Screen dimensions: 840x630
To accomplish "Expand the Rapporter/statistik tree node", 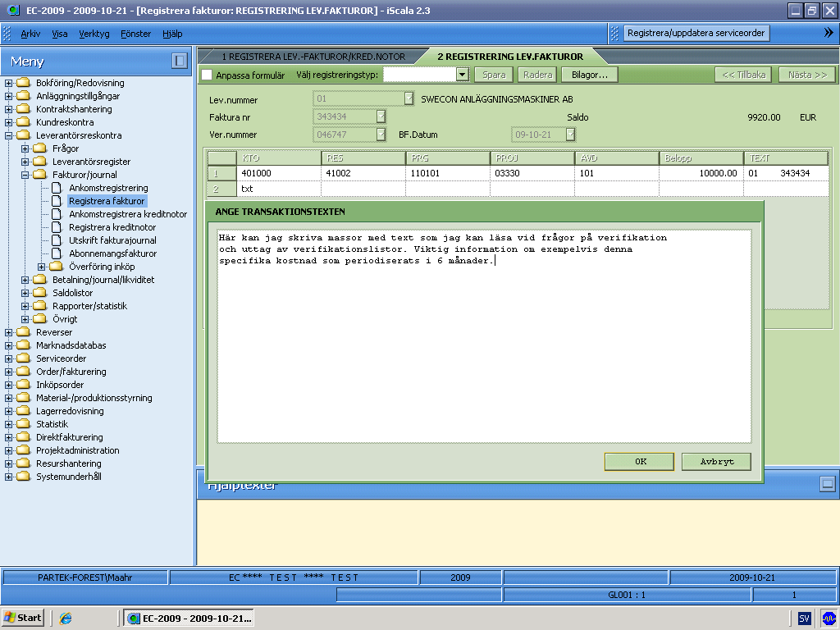I will pos(25,306).
